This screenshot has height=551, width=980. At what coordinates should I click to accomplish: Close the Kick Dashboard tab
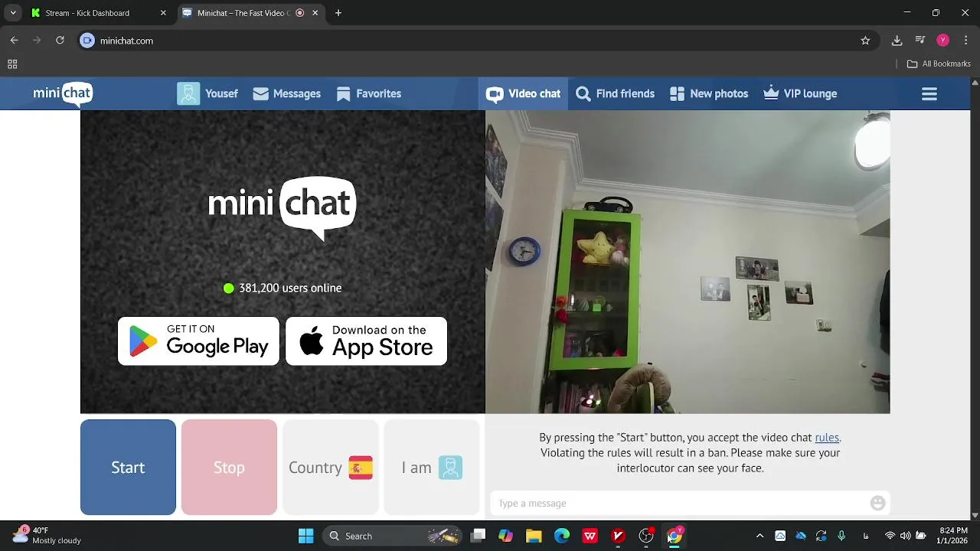pos(163,13)
